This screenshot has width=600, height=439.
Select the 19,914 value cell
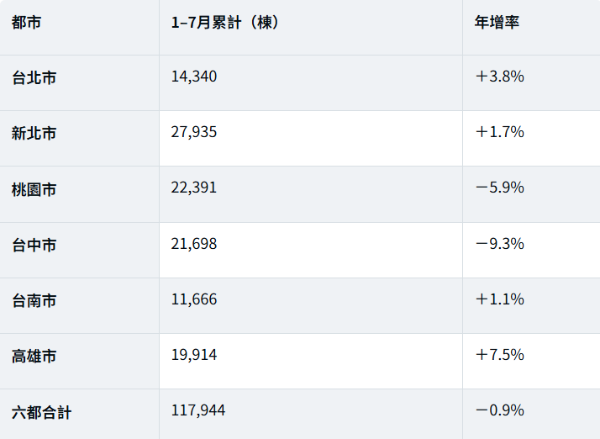coord(194,355)
